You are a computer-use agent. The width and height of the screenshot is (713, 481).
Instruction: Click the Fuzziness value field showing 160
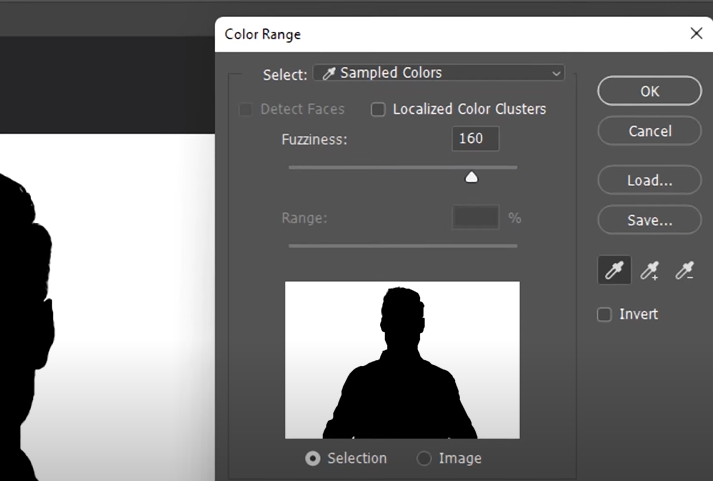tap(475, 138)
